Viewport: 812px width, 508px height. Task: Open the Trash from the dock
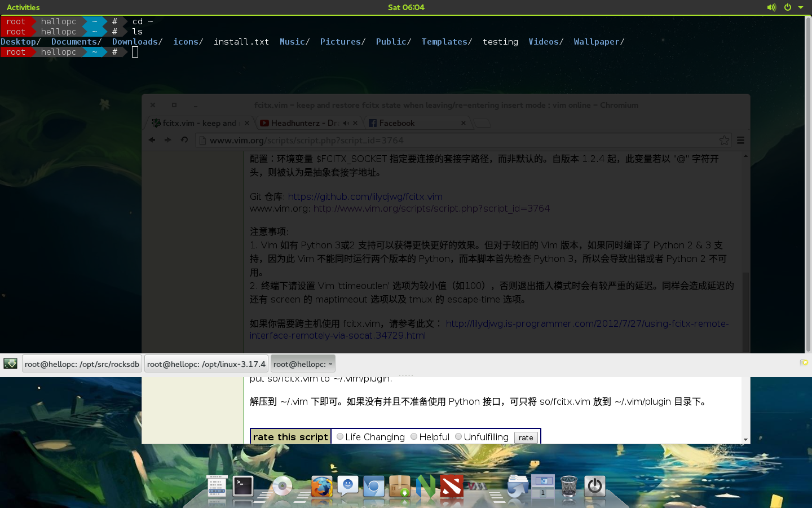(569, 486)
